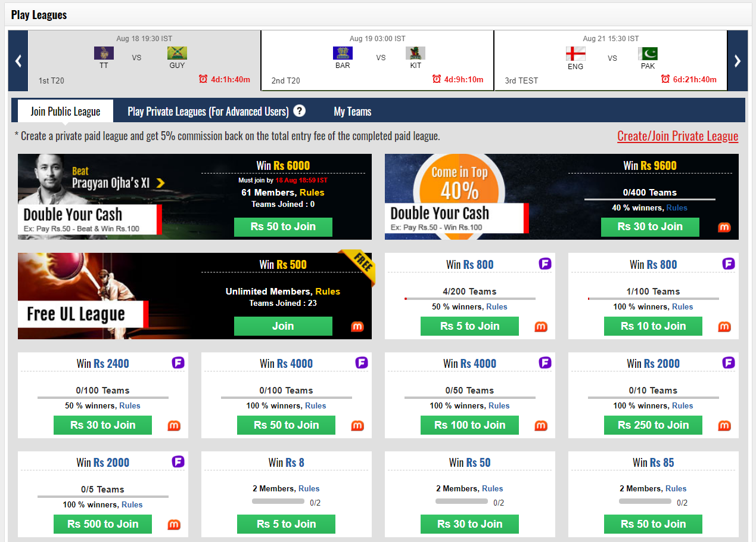756x542 pixels.
Task: Select the BAR vs KIT 2nd T20 match
Action: pos(378,61)
